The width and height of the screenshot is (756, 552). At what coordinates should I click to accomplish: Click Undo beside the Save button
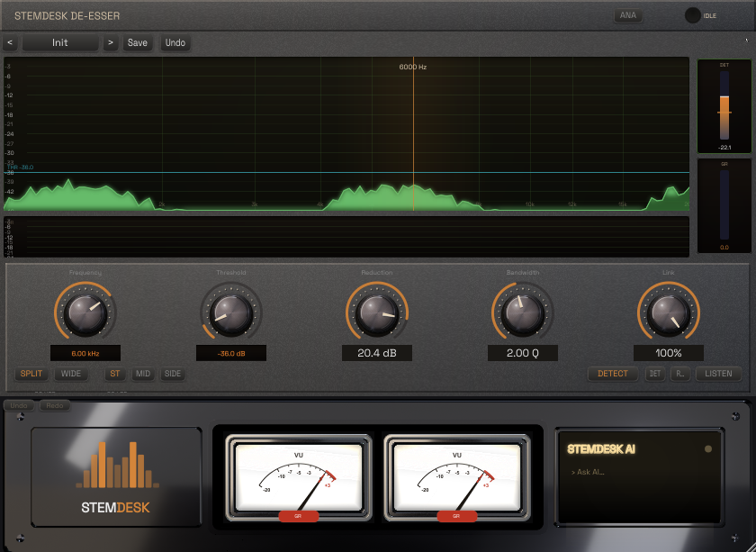point(175,42)
